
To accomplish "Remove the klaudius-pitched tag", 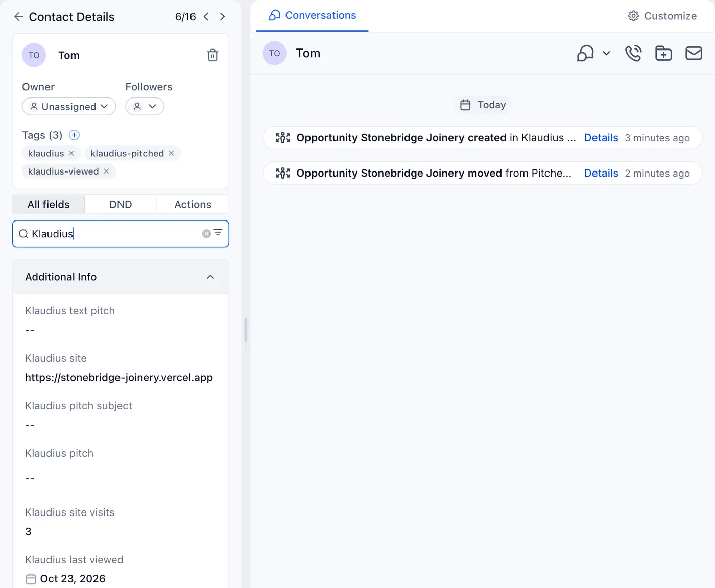I will (171, 153).
